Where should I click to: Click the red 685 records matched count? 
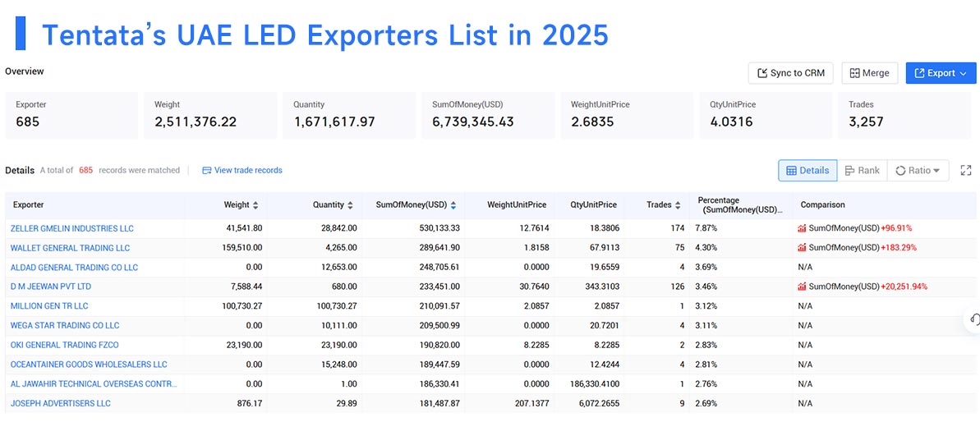(85, 170)
